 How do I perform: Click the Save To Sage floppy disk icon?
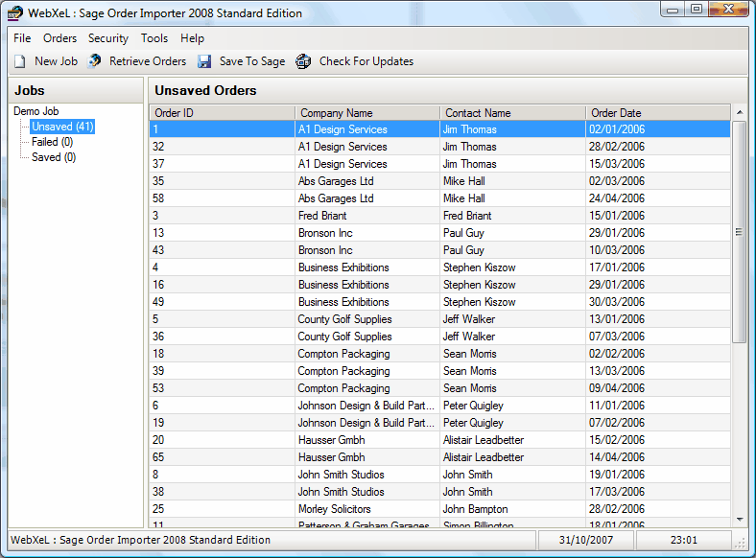tap(204, 61)
